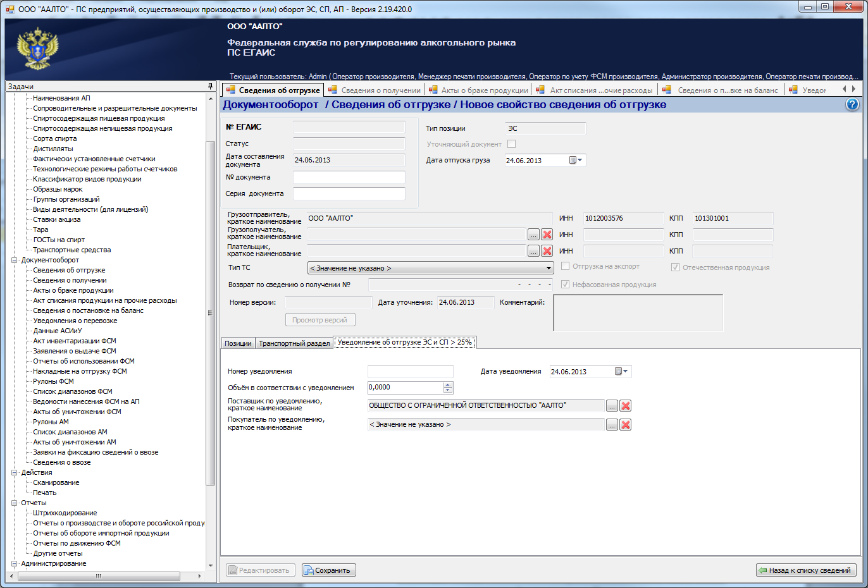The image size is (868, 588).
Task: Click the Серия документа input field
Action: point(349,193)
